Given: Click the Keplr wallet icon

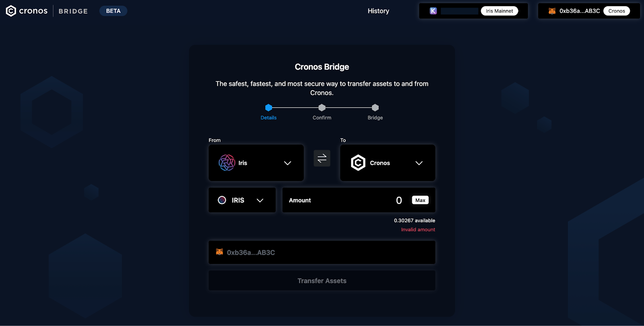Looking at the screenshot, I should [x=433, y=11].
